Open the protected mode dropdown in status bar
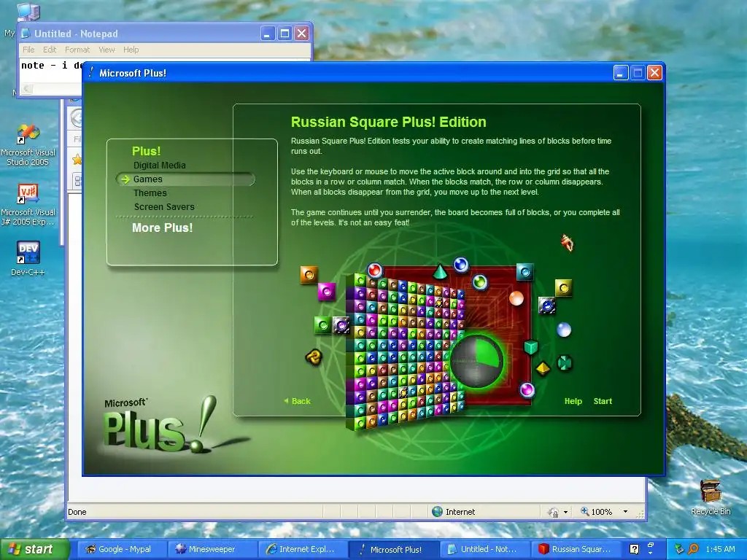747x560 pixels. pos(565,513)
